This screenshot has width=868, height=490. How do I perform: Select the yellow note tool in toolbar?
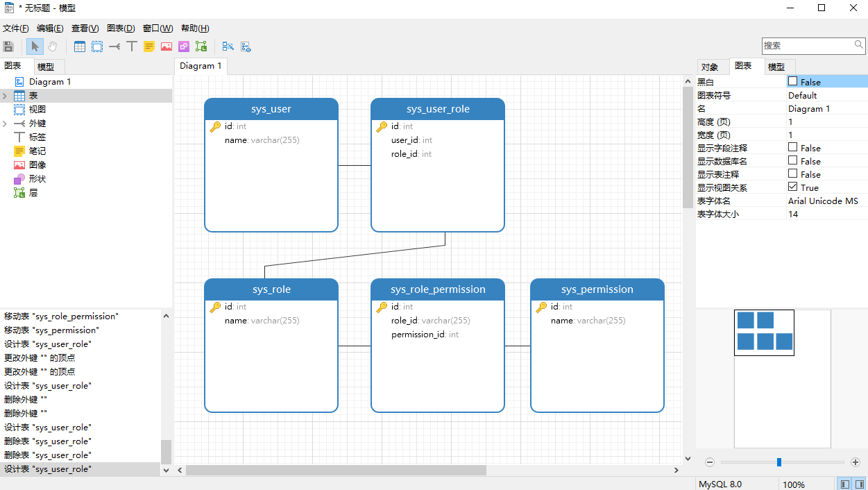(149, 47)
